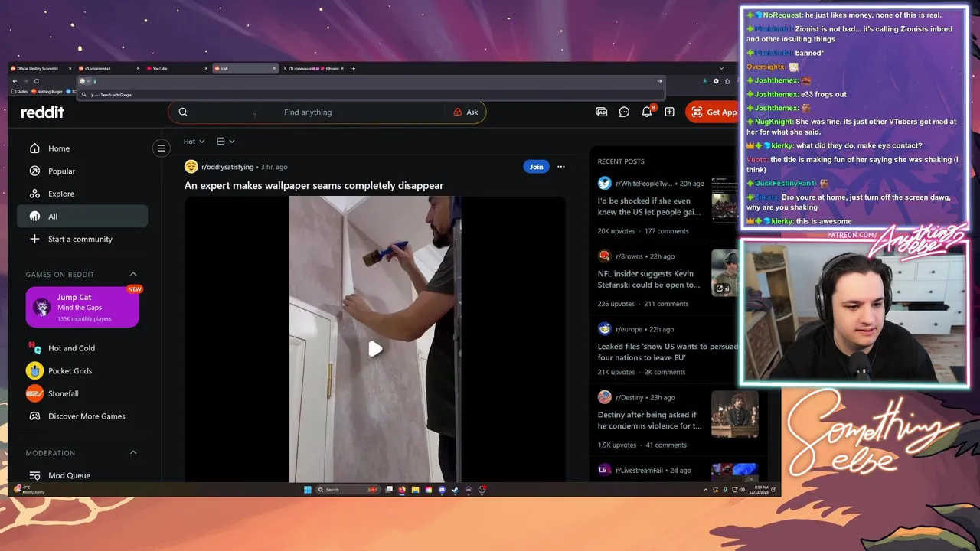Open the Hot sort dropdown

click(x=194, y=141)
